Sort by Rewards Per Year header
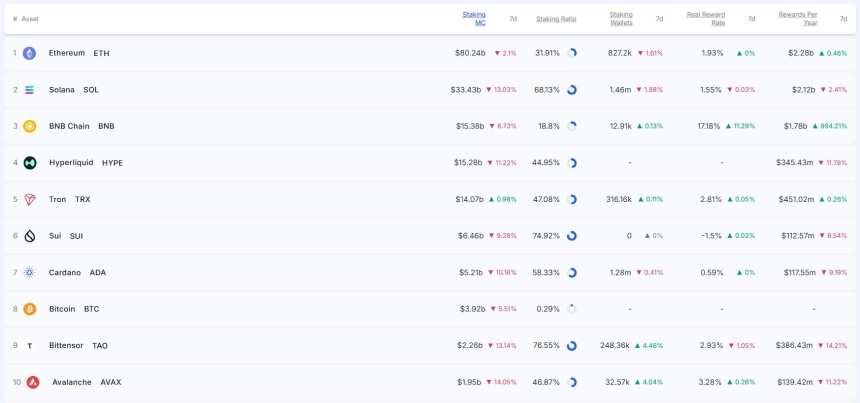The width and height of the screenshot is (860, 403). 798,18
